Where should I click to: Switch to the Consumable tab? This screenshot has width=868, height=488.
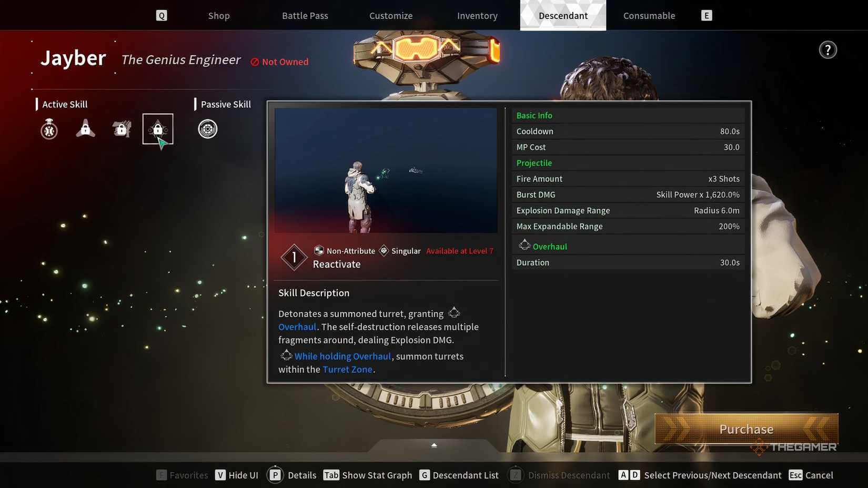click(649, 16)
